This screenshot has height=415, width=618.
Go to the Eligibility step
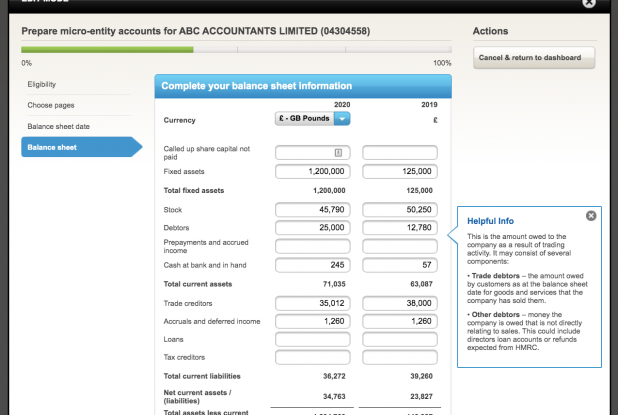42,84
